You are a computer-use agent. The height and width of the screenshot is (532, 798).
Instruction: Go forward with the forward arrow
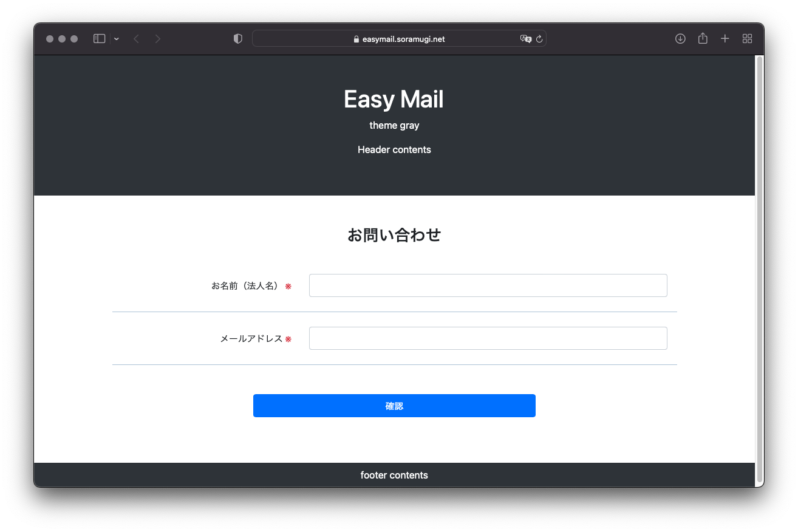coord(158,39)
